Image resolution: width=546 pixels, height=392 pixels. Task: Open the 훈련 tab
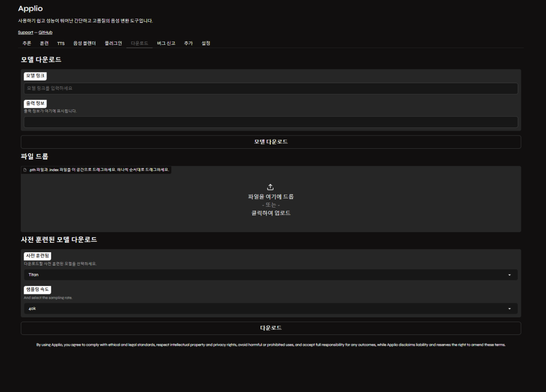coord(44,43)
